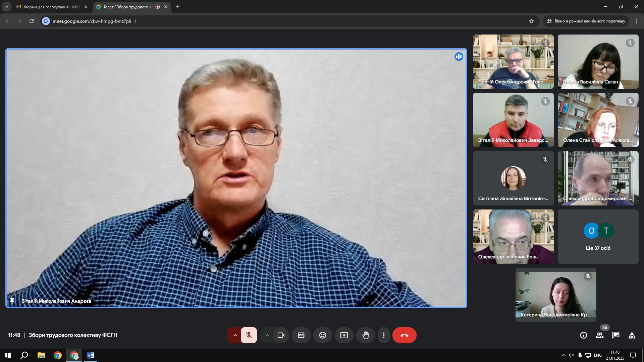The height and width of the screenshot is (362, 644).
Task: Raise your hand in the meeting
Action: 366,335
